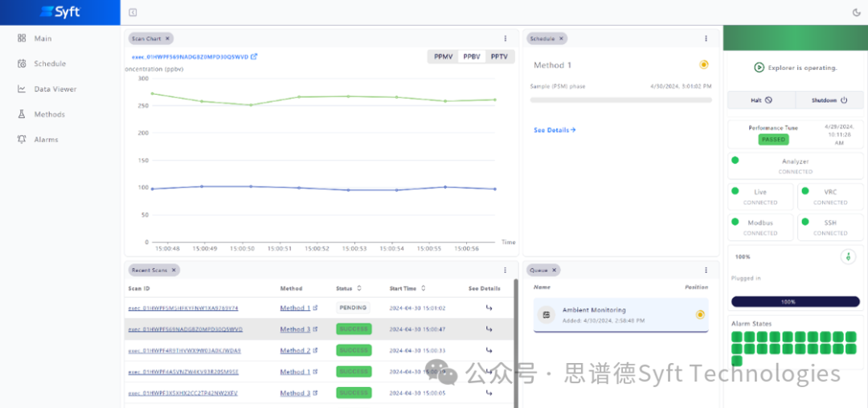
Task: Click the Live CONNECTED status card
Action: (760, 197)
